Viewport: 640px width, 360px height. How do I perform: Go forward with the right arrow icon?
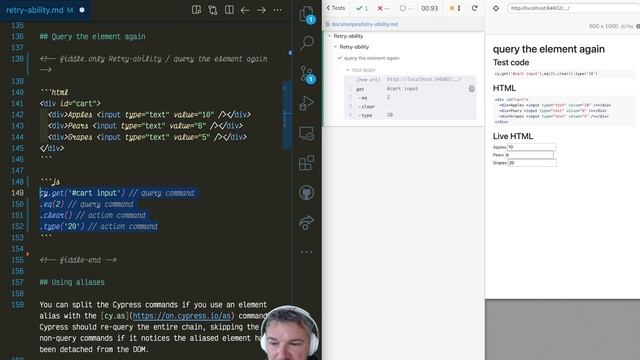[261, 10]
